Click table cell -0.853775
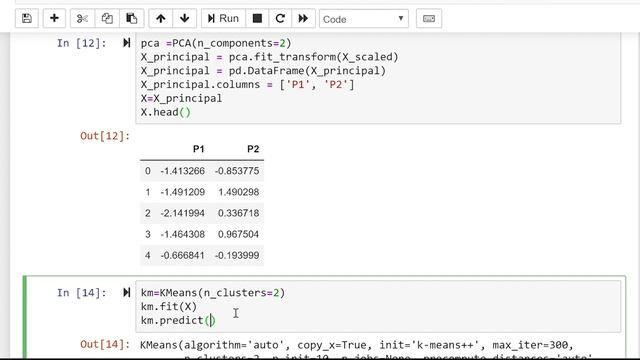 click(x=237, y=171)
